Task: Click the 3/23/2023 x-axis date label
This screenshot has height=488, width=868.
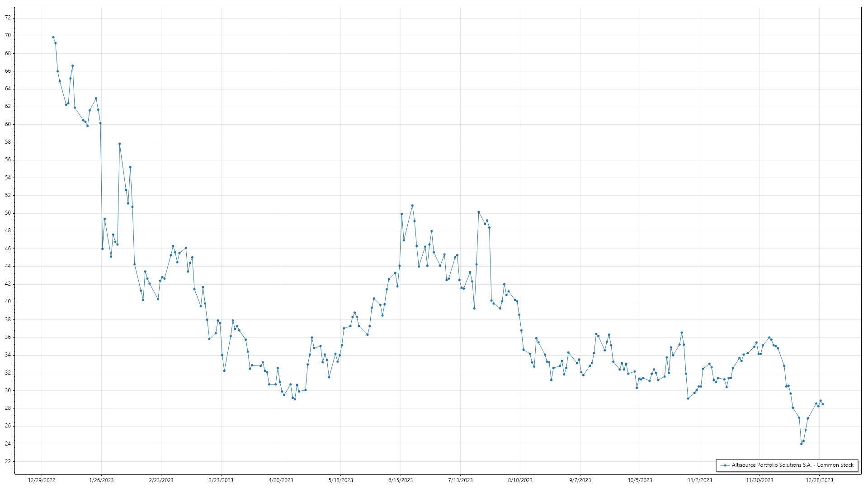Action: (x=221, y=480)
